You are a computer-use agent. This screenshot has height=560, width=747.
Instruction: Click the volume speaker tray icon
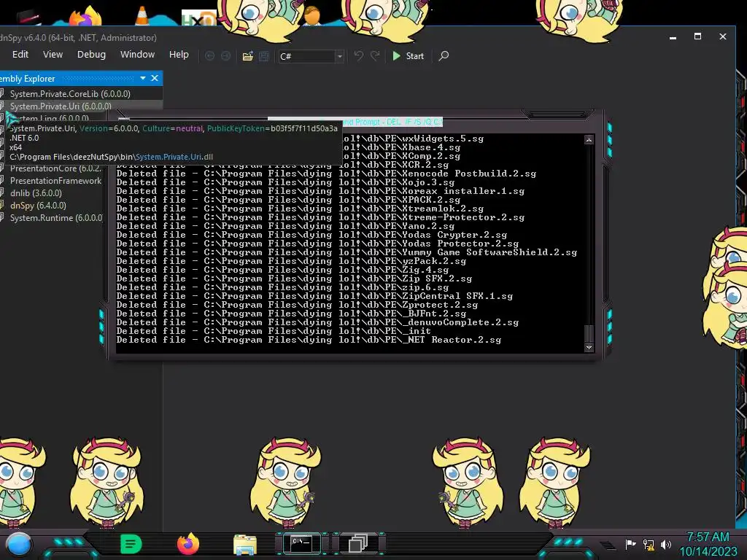666,544
